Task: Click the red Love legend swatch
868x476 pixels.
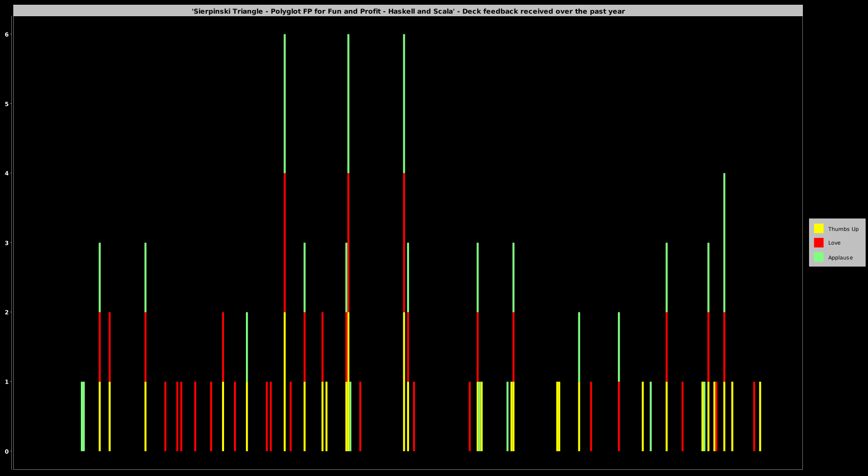Action: coord(819,243)
